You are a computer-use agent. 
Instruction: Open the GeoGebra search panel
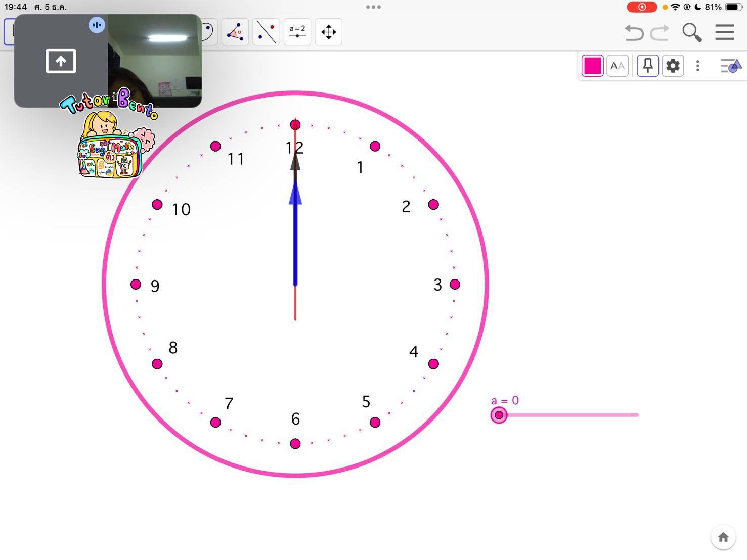(x=691, y=32)
